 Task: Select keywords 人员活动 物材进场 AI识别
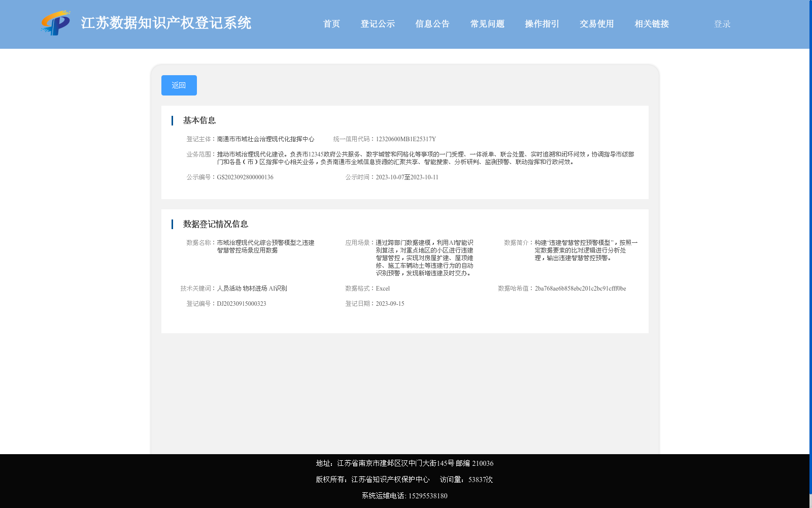tap(252, 289)
